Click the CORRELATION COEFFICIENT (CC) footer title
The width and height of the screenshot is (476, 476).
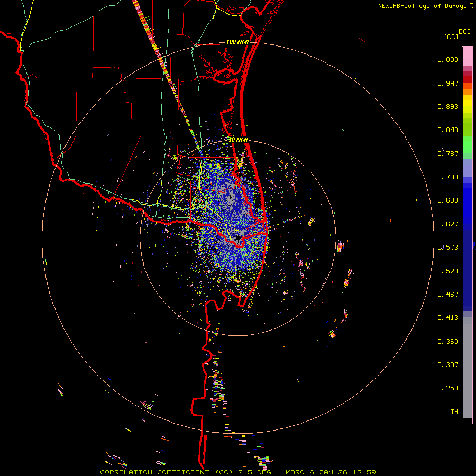tap(167, 472)
